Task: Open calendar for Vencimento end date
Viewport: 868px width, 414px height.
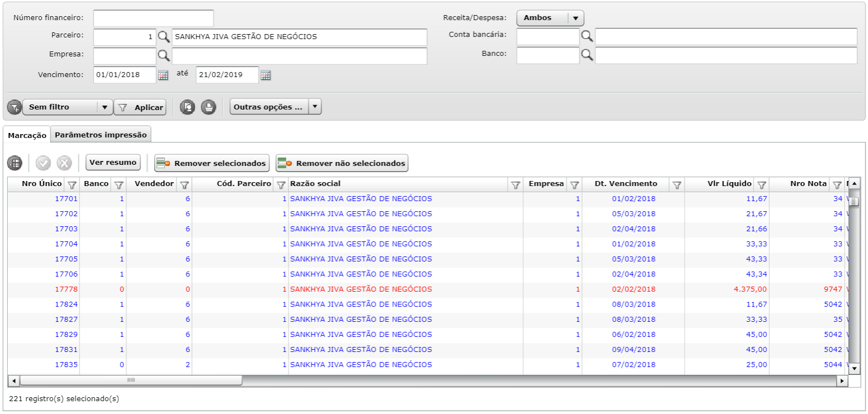Action: click(265, 75)
